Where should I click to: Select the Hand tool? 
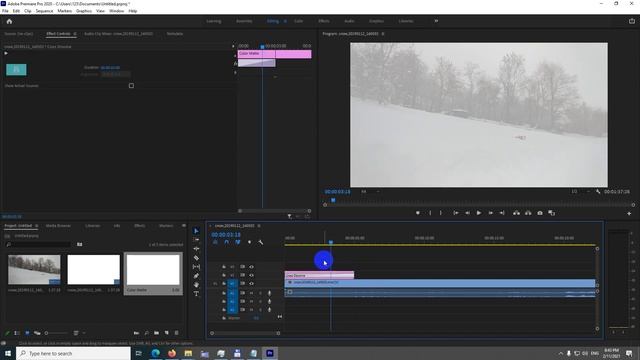(196, 284)
